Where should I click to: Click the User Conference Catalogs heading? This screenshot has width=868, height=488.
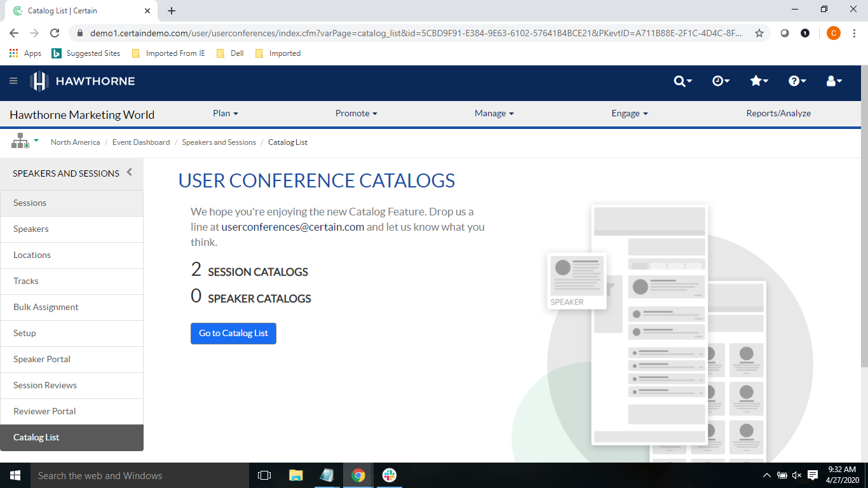click(316, 180)
